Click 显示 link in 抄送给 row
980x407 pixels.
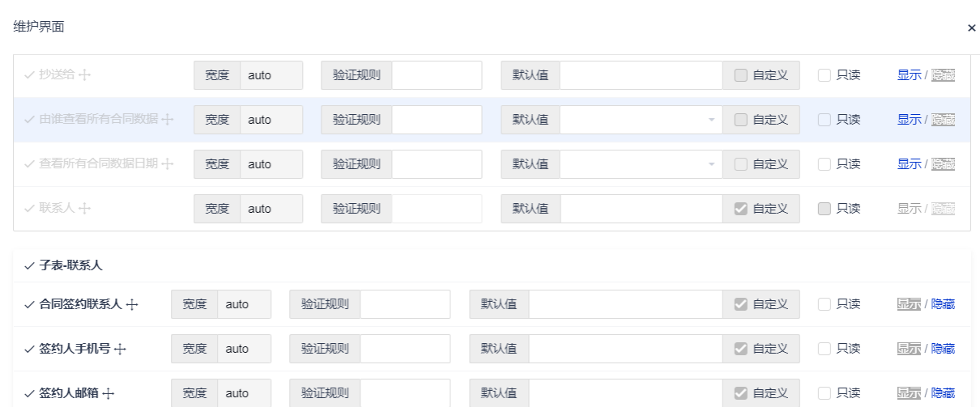909,75
